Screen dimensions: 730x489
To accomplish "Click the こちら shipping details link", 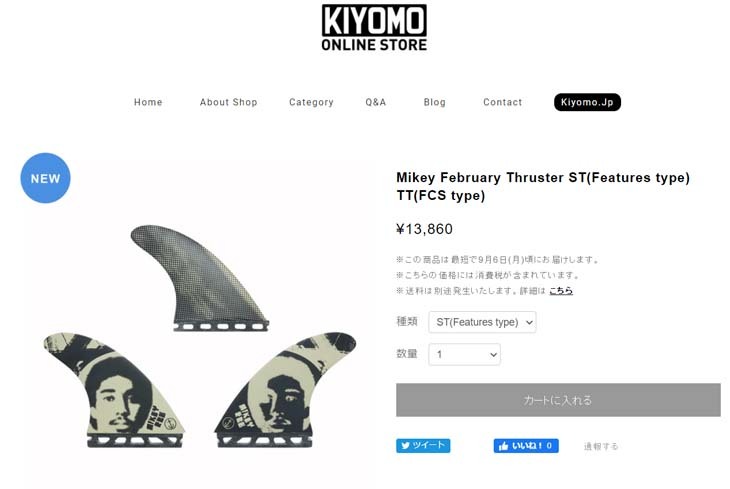I will (561, 291).
